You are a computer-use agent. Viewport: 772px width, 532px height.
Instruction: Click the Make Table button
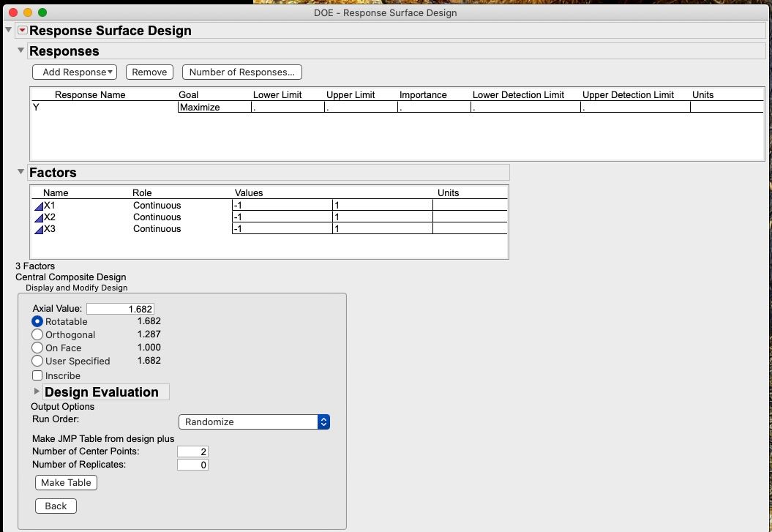[66, 482]
